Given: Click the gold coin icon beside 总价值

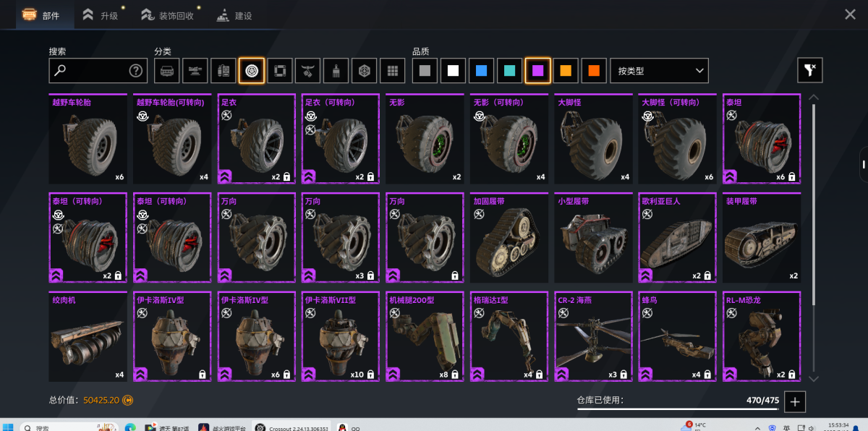Looking at the screenshot, I should pyautogui.click(x=127, y=400).
